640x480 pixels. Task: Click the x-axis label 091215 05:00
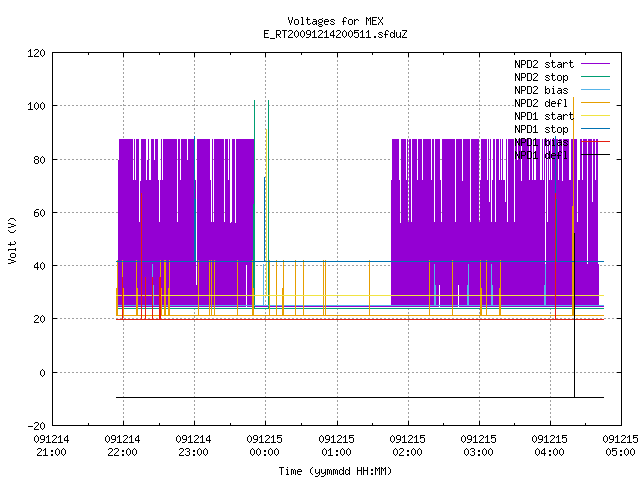[620, 446]
